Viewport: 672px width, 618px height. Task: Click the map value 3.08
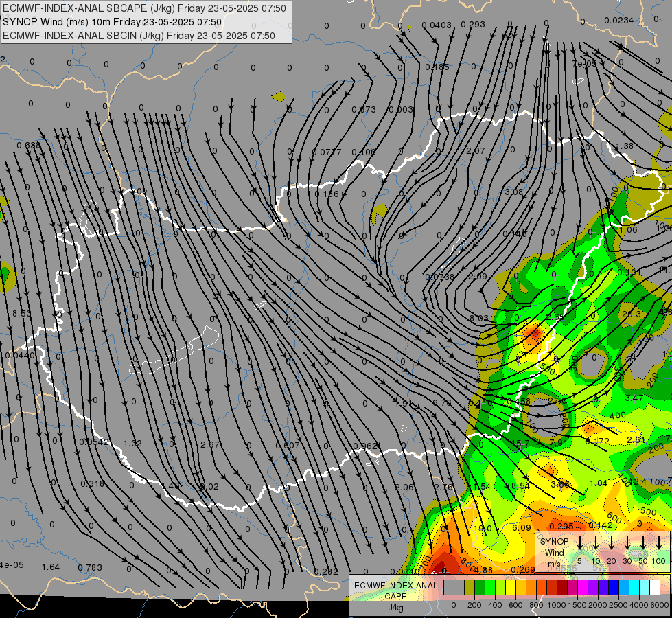(x=514, y=192)
